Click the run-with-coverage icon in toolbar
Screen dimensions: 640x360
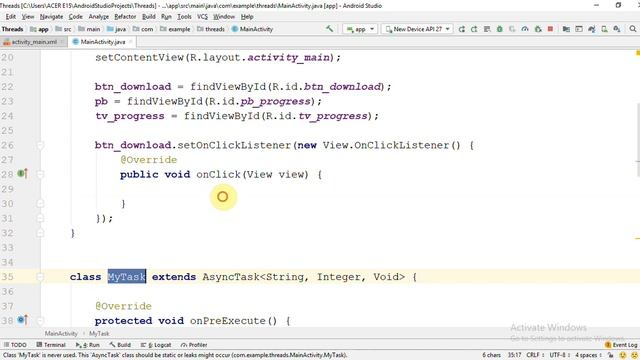(x=512, y=29)
